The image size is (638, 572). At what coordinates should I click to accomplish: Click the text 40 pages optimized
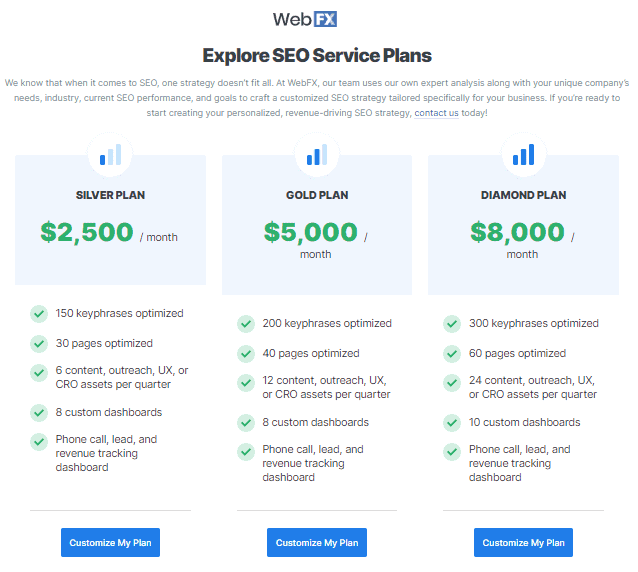[311, 354]
